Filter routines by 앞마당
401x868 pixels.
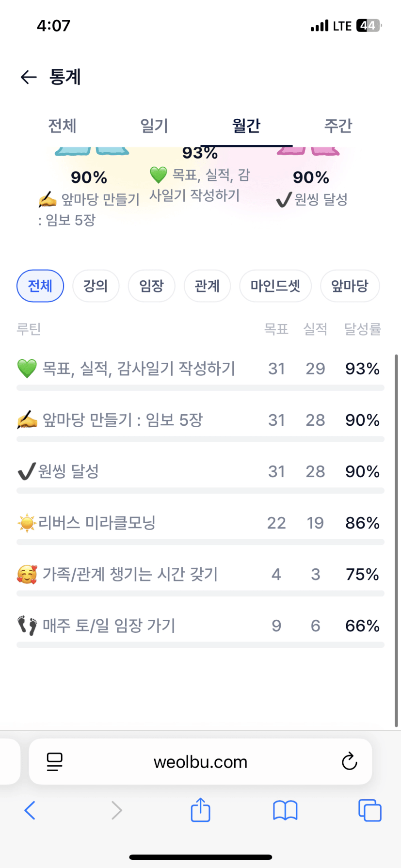click(350, 286)
